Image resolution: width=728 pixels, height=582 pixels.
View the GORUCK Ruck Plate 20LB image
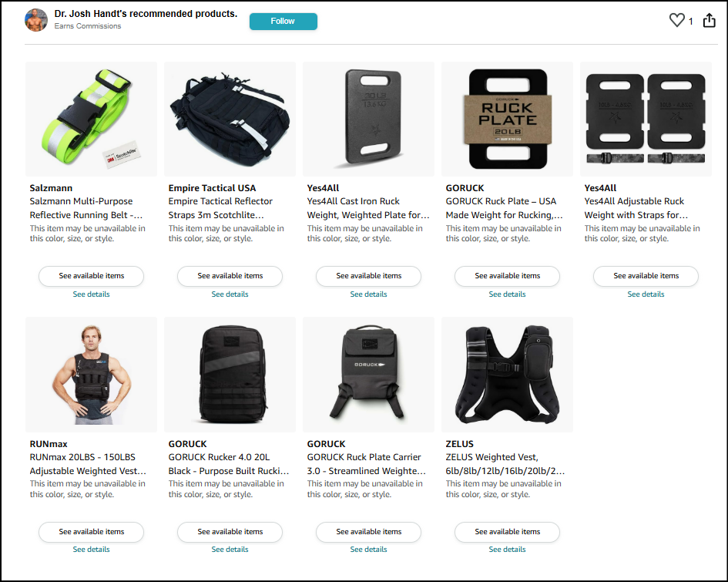(x=507, y=119)
